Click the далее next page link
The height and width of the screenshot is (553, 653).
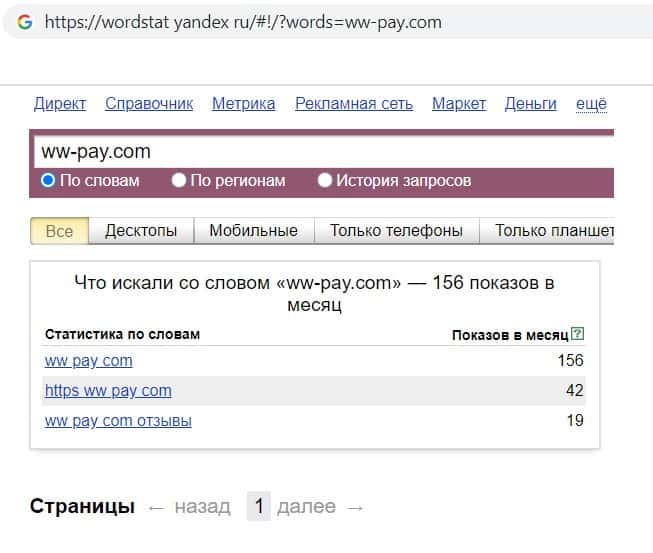tap(306, 507)
